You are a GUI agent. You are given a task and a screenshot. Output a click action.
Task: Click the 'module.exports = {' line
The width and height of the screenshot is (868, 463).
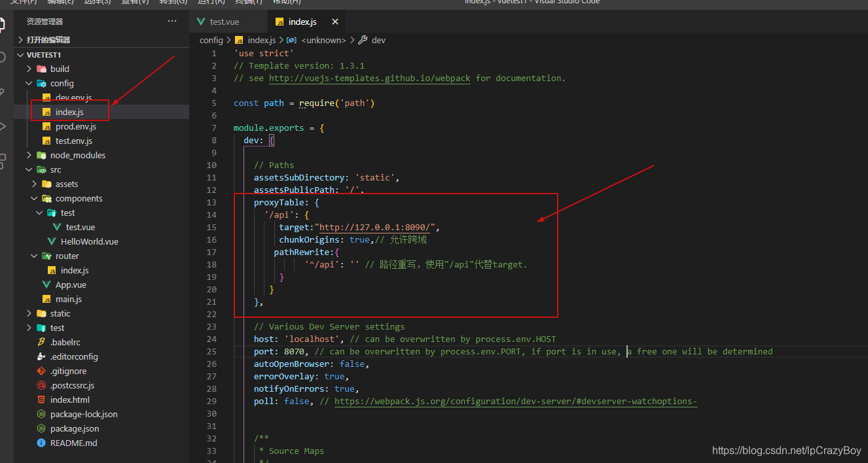(279, 128)
